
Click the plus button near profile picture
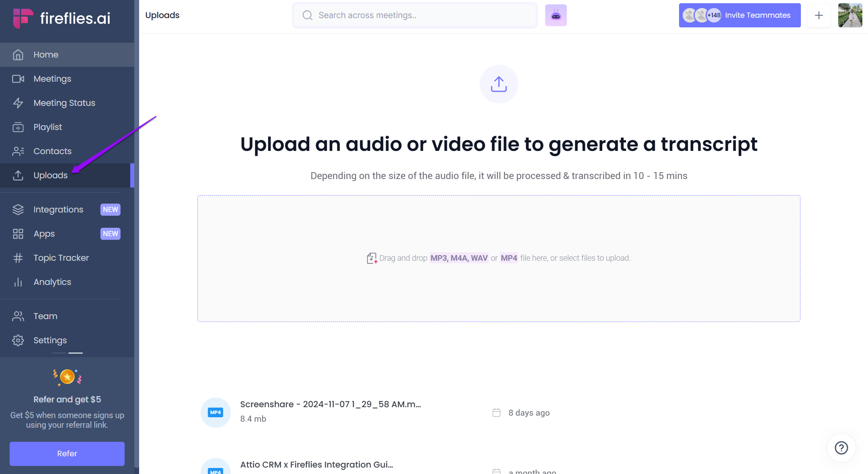(819, 15)
